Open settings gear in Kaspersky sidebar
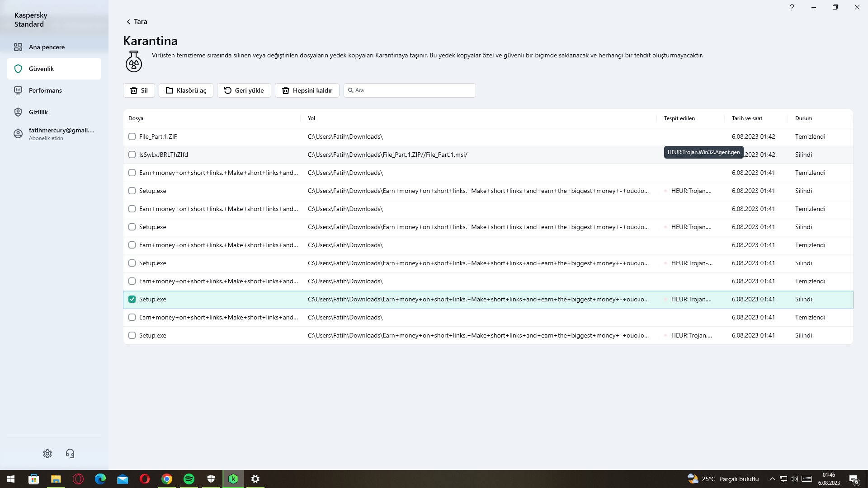Image resolution: width=868 pixels, height=488 pixels. pyautogui.click(x=47, y=454)
